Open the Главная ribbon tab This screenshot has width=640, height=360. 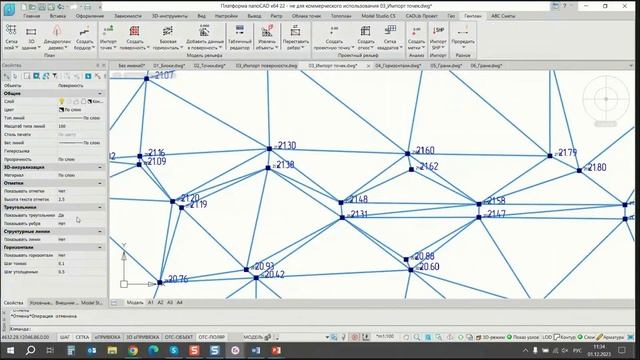(x=31, y=16)
